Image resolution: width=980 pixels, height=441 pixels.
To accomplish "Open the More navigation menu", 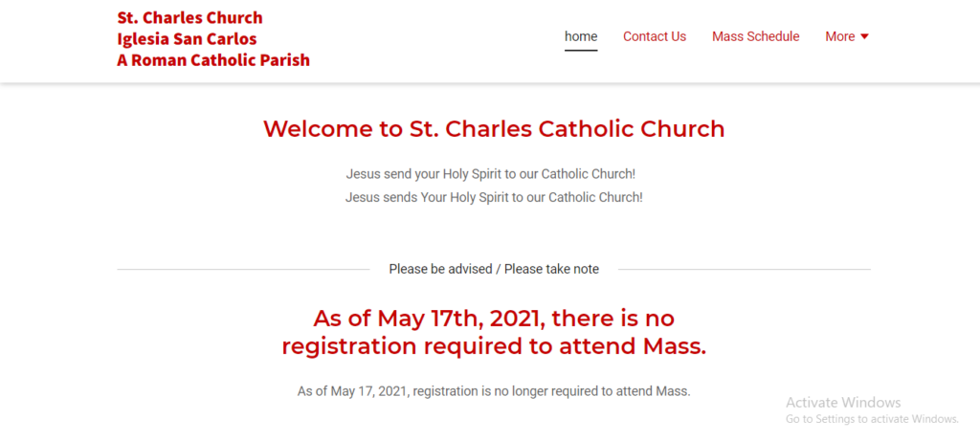I will pos(839,36).
